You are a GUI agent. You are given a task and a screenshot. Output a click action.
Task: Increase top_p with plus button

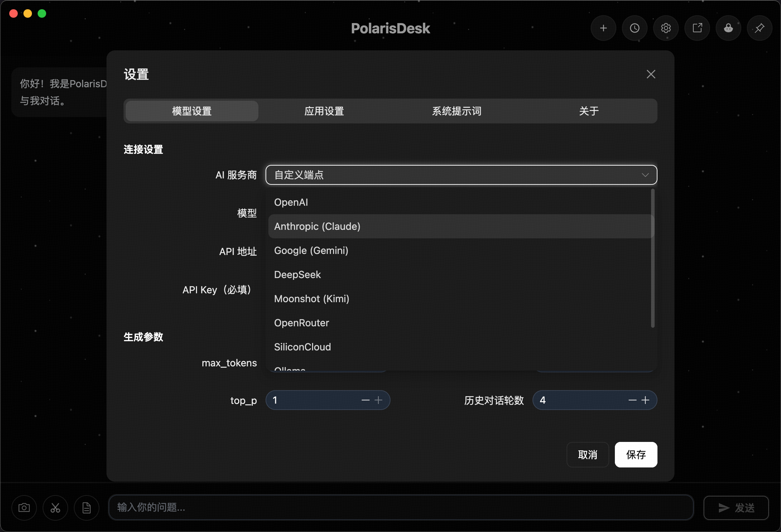(x=378, y=400)
